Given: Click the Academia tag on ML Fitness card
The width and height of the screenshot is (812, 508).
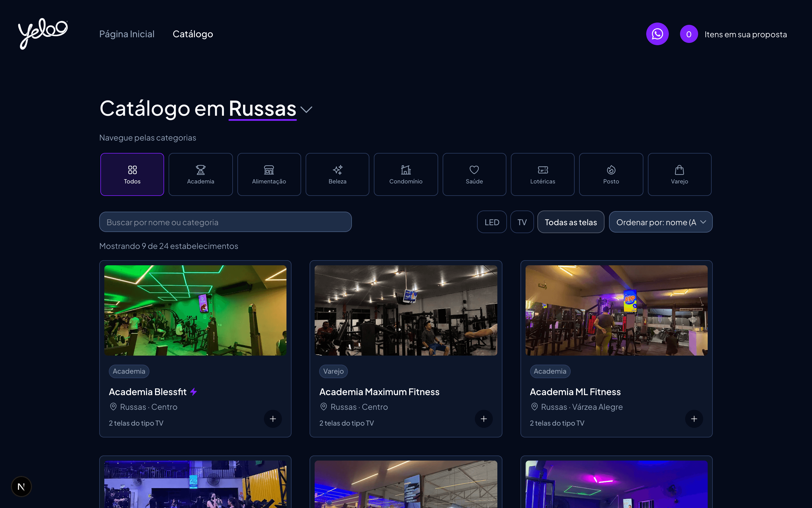Looking at the screenshot, I should tap(550, 371).
